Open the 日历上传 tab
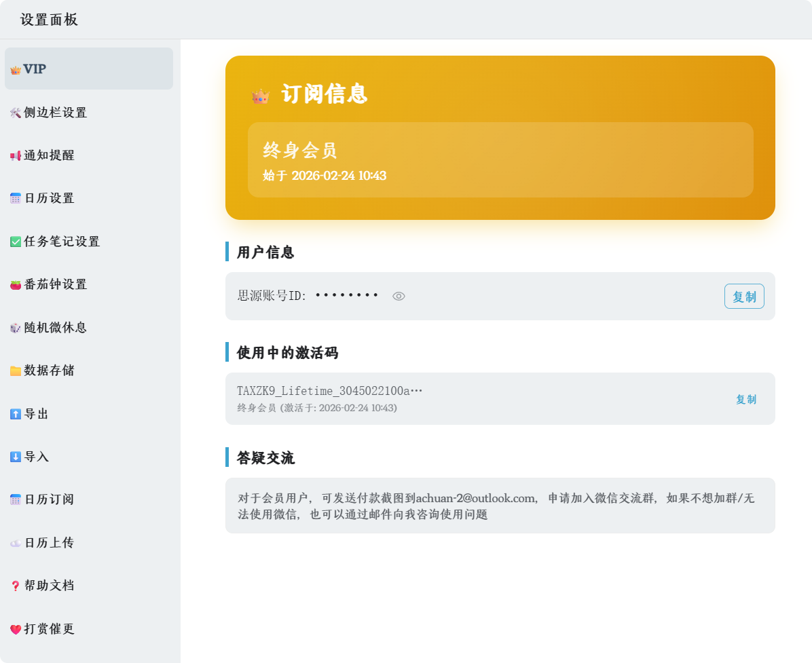 pyautogui.click(x=89, y=542)
